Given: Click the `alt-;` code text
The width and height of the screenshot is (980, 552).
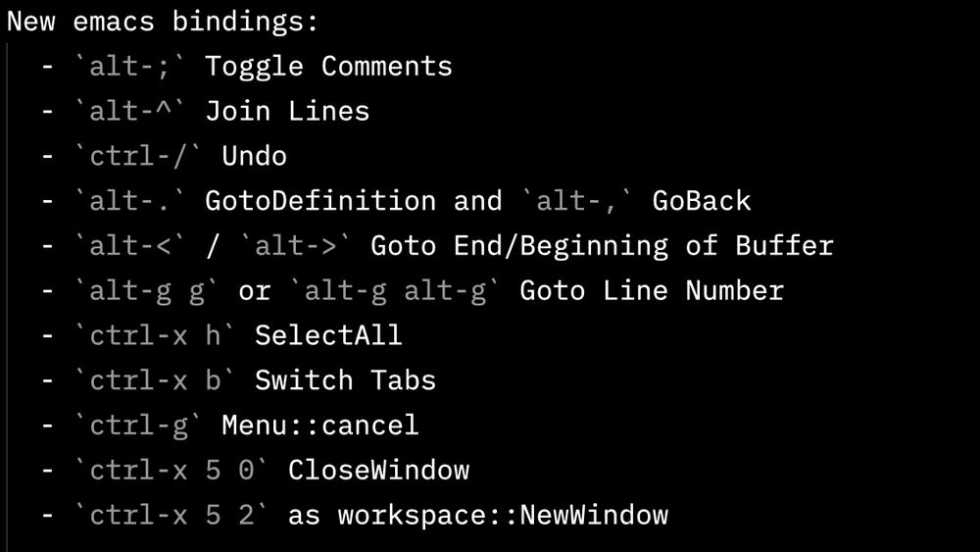Looking at the screenshot, I should (130, 67).
